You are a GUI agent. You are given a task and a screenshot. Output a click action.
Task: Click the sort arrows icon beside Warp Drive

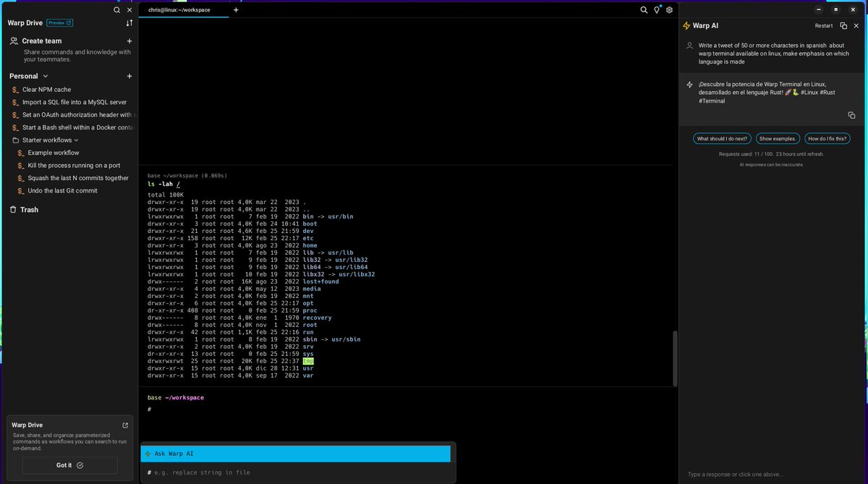pos(129,22)
